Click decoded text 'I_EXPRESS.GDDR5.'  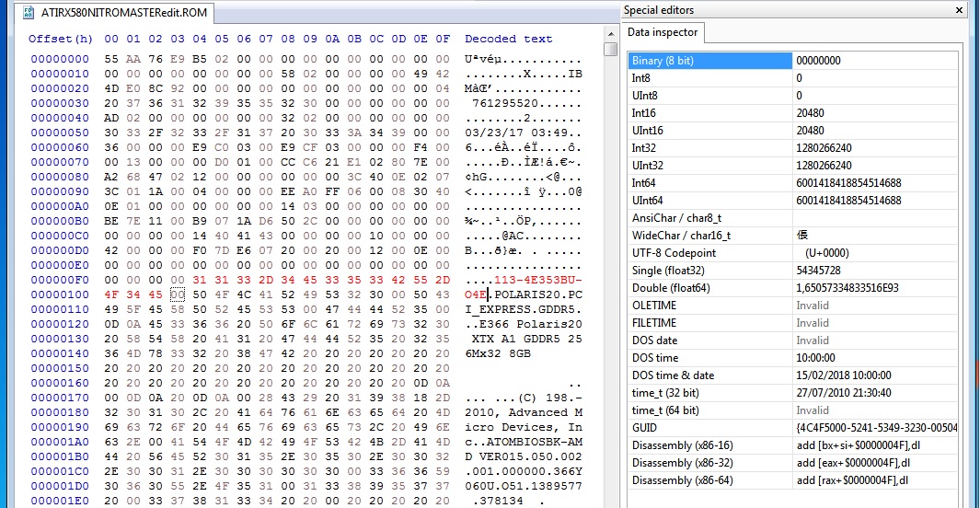pyautogui.click(x=523, y=309)
